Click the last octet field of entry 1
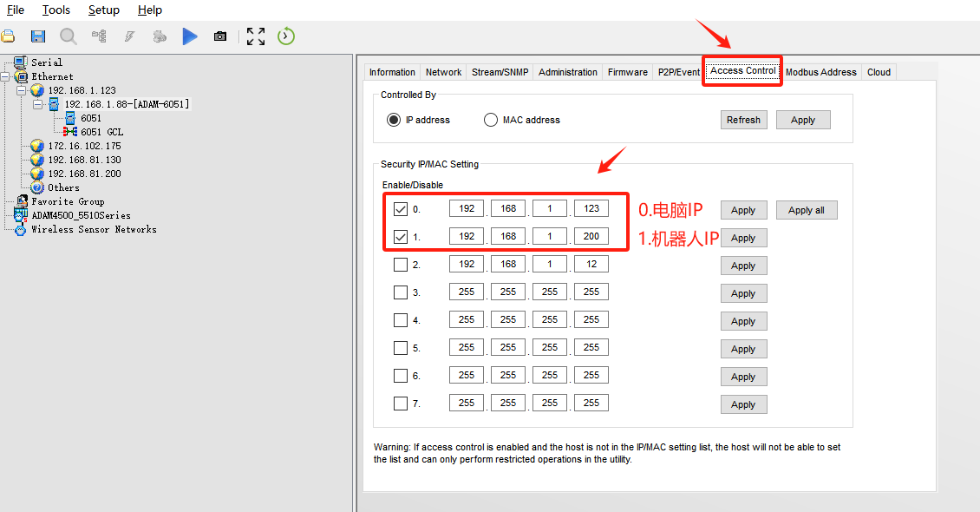 coord(591,236)
